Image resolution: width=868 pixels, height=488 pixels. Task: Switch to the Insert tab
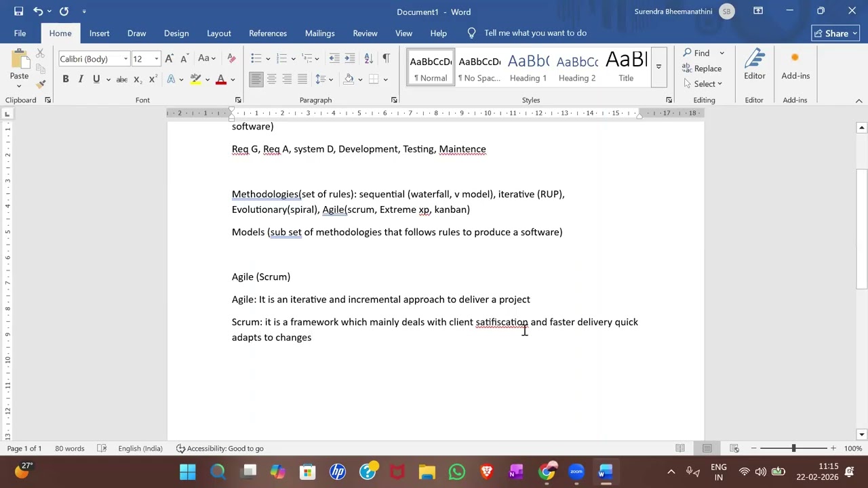tap(99, 33)
